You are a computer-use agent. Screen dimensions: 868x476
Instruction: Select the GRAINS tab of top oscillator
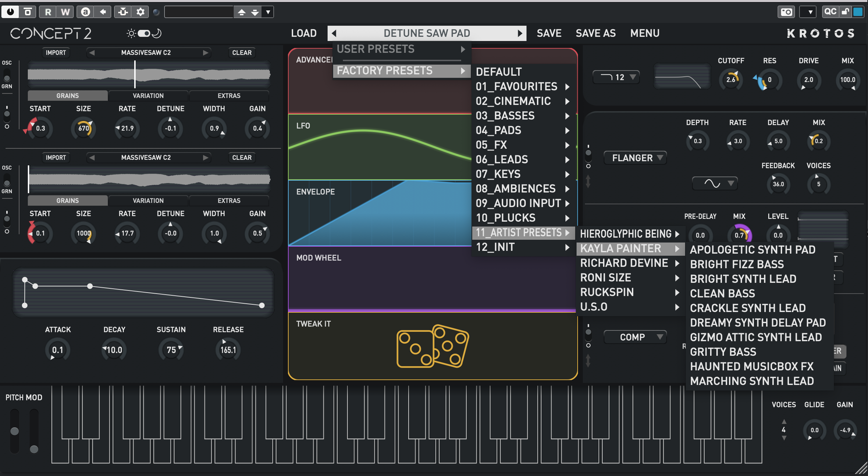pos(67,96)
